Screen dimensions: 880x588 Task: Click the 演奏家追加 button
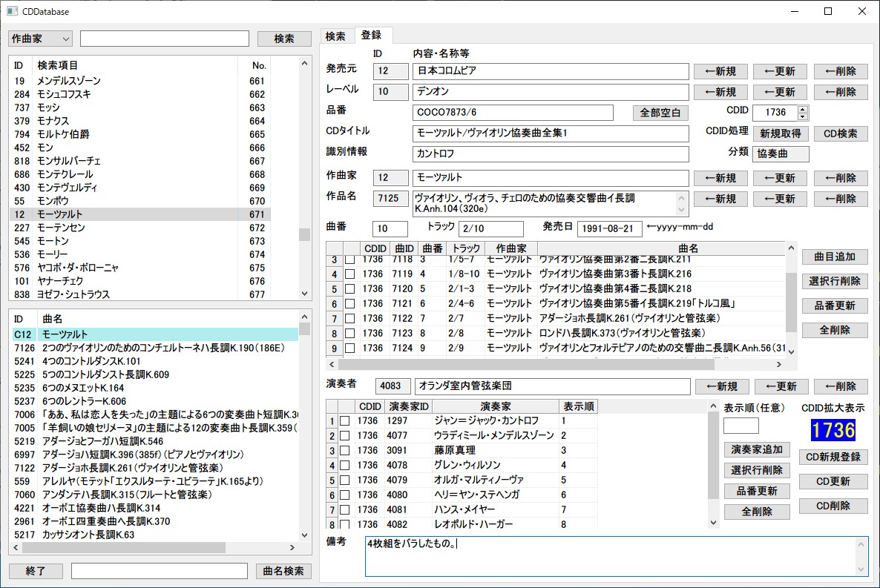pos(757,449)
